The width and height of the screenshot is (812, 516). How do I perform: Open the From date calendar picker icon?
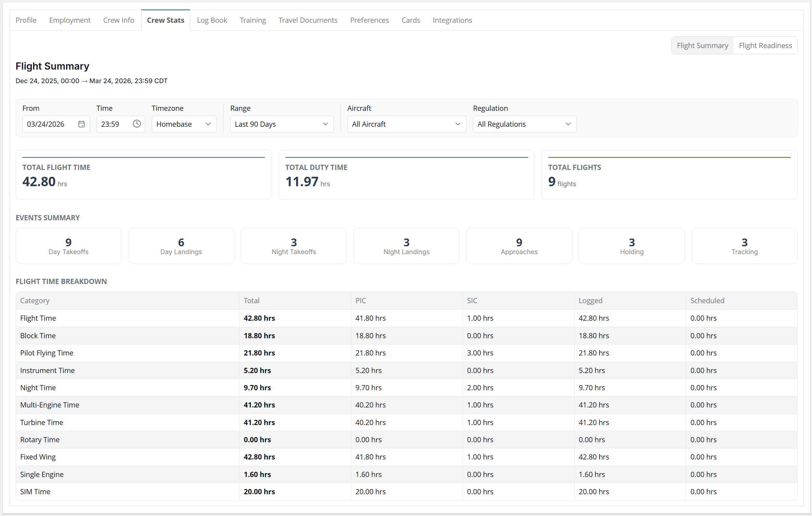click(81, 124)
